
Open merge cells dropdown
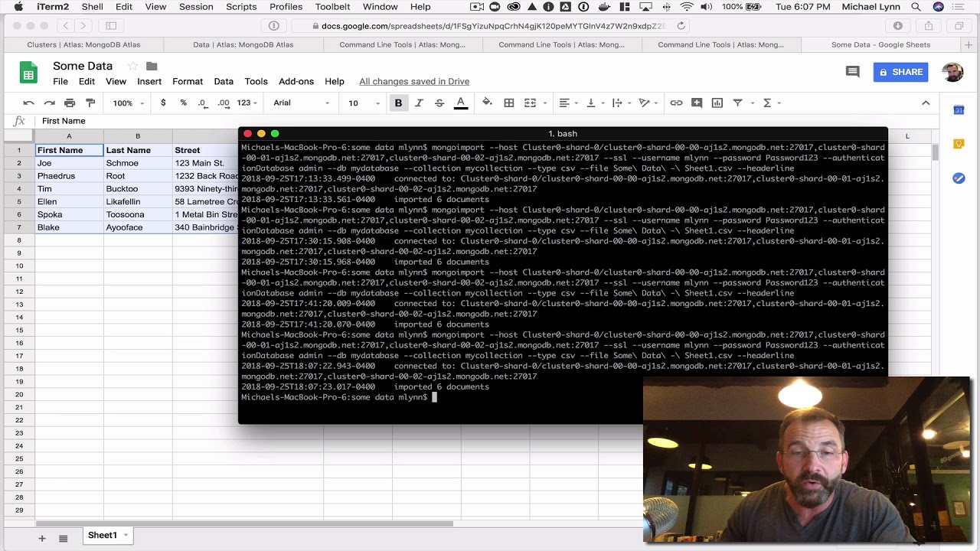(x=534, y=103)
